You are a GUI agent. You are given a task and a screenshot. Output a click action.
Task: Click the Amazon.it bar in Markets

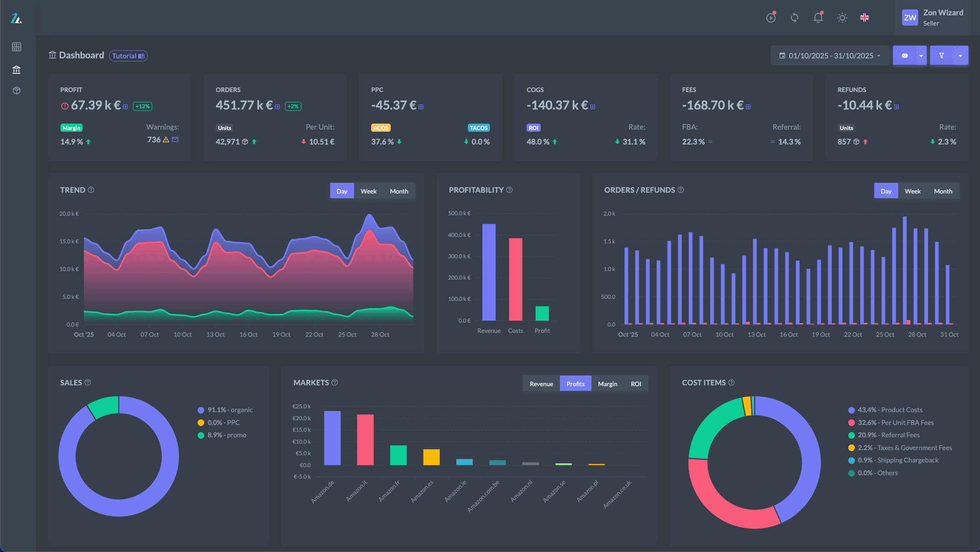point(365,439)
